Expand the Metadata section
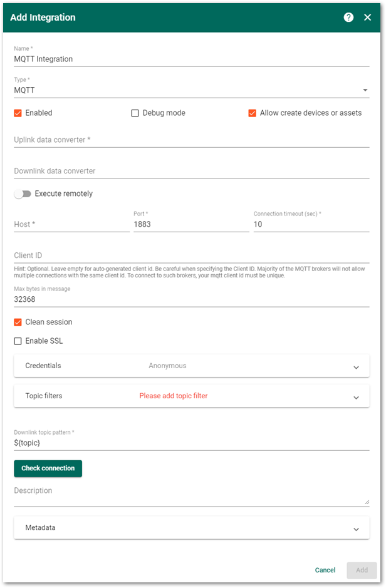 click(x=357, y=527)
